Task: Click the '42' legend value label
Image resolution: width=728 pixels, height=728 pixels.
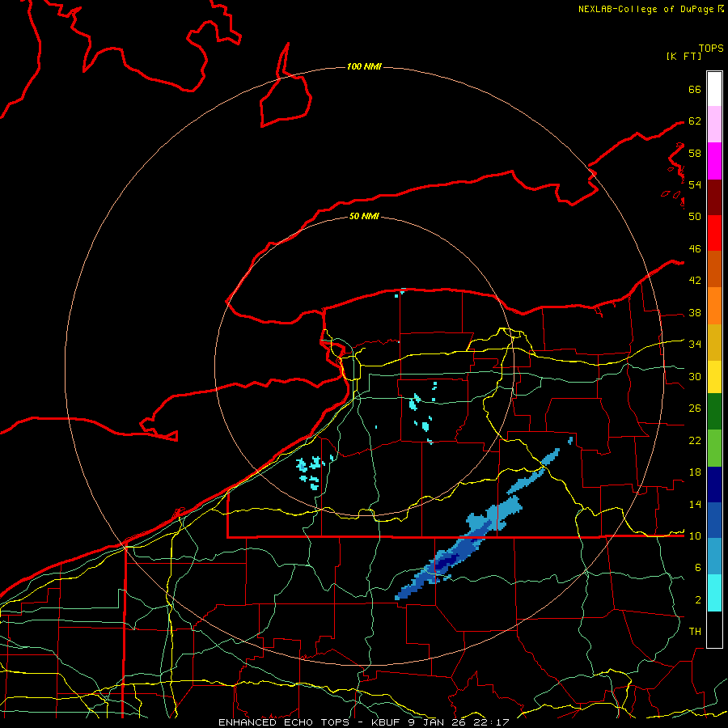Action: (695, 281)
